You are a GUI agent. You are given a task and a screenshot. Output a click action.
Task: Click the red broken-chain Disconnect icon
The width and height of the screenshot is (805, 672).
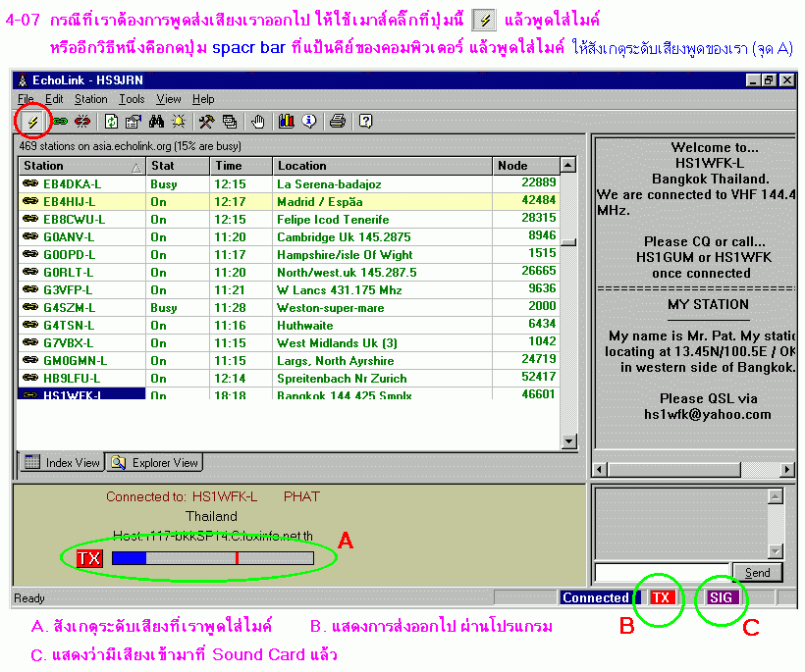click(x=82, y=122)
